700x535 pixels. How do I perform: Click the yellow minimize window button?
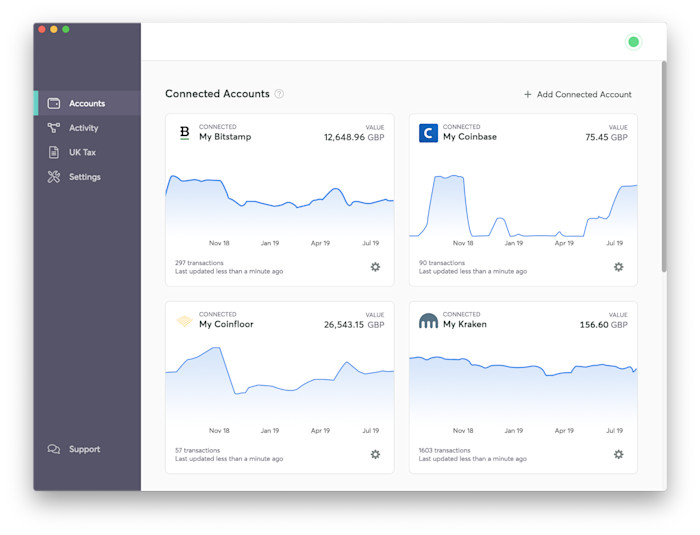coord(54,29)
